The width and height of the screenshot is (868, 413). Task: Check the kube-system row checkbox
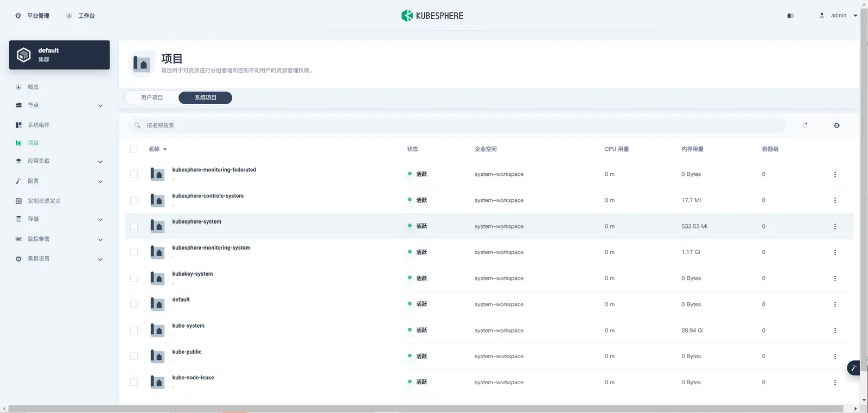134,331
